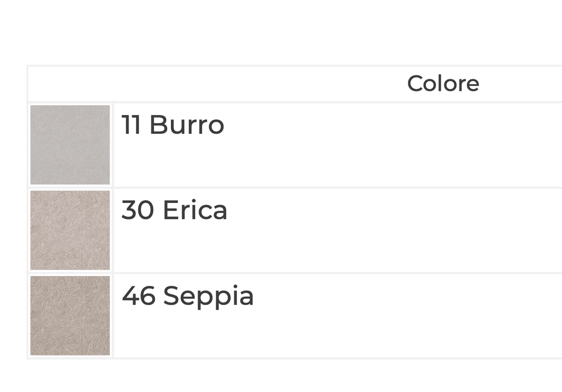Click the "11 Burro" color name
This screenshot has width=562, height=392.
click(x=173, y=125)
